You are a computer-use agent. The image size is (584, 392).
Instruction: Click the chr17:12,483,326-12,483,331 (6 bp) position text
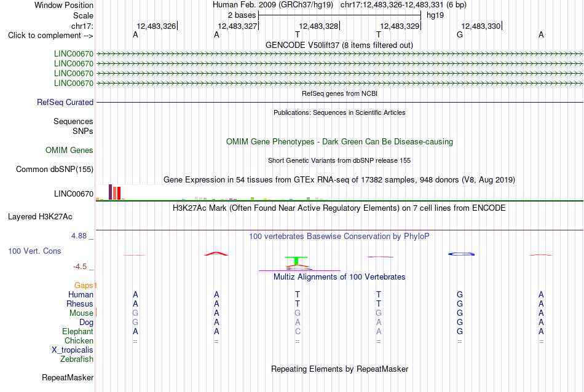pyautogui.click(x=403, y=5)
